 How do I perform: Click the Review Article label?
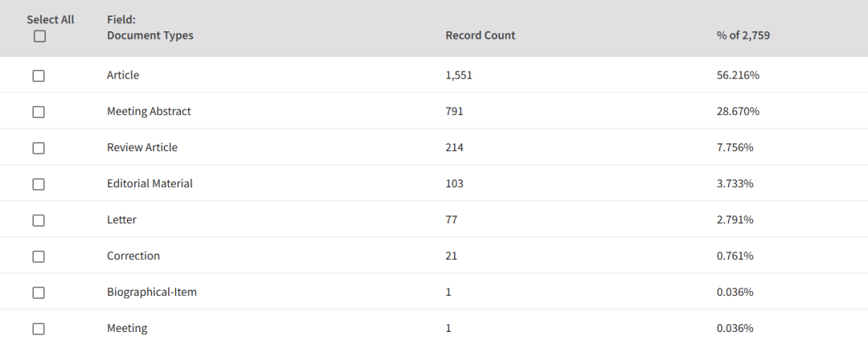pyautogui.click(x=142, y=147)
